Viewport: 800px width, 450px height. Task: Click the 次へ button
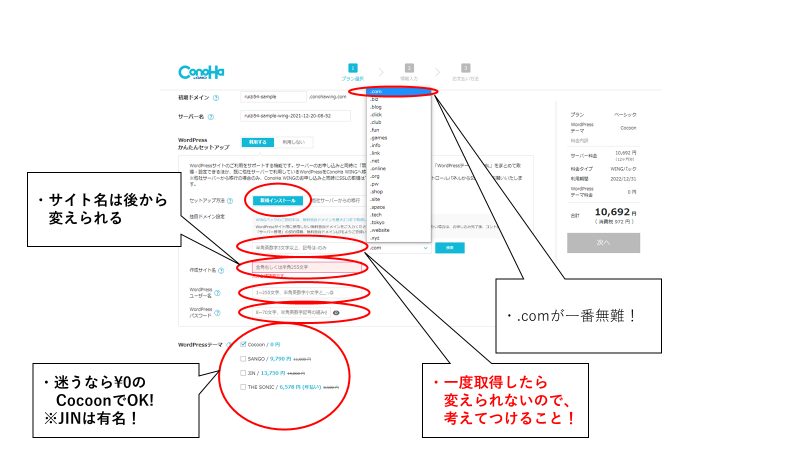tap(604, 243)
